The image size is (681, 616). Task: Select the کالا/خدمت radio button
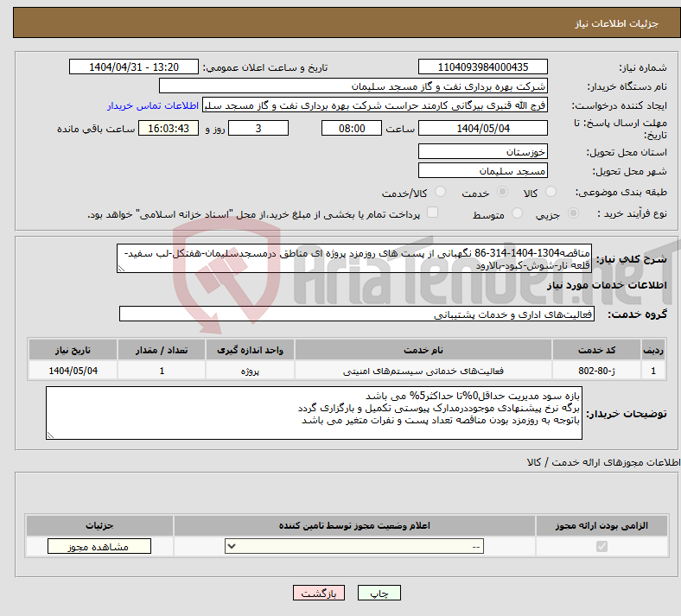(x=441, y=192)
